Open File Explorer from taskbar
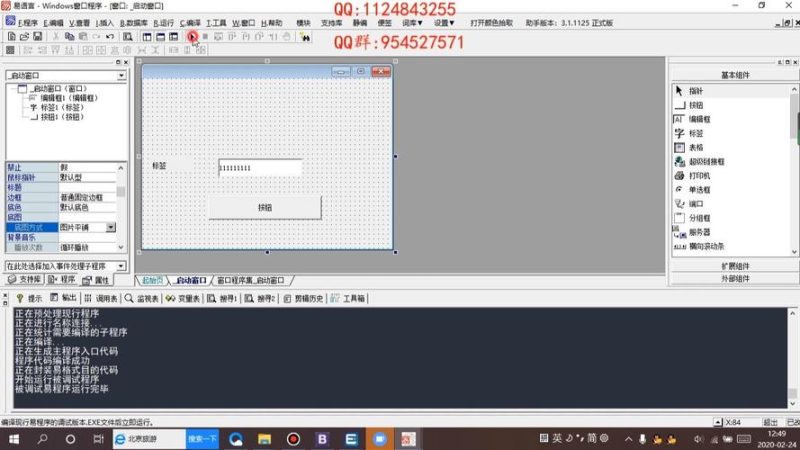 (x=264, y=439)
